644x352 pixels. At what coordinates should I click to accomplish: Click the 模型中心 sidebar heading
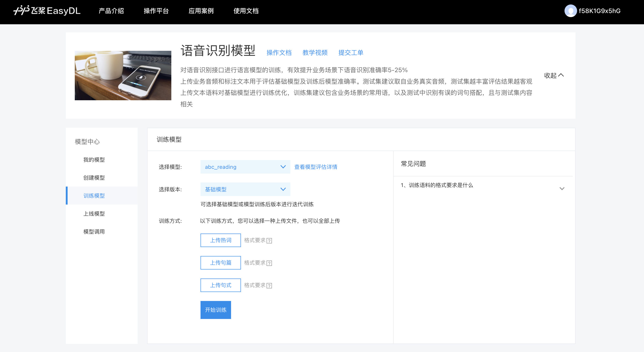87,142
